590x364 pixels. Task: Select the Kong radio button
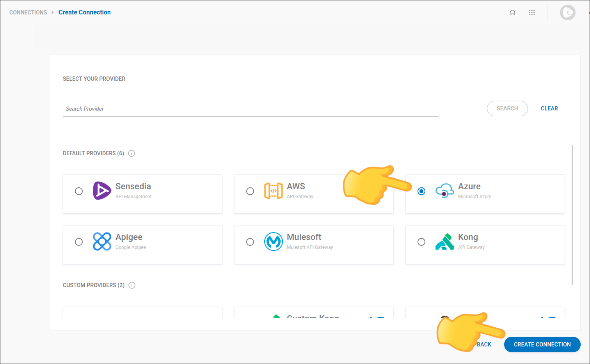[421, 242]
